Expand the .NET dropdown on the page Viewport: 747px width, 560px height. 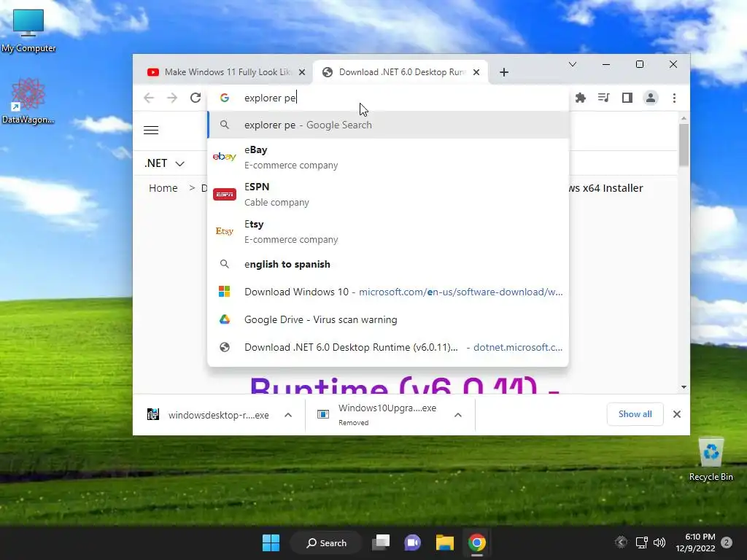(x=164, y=163)
